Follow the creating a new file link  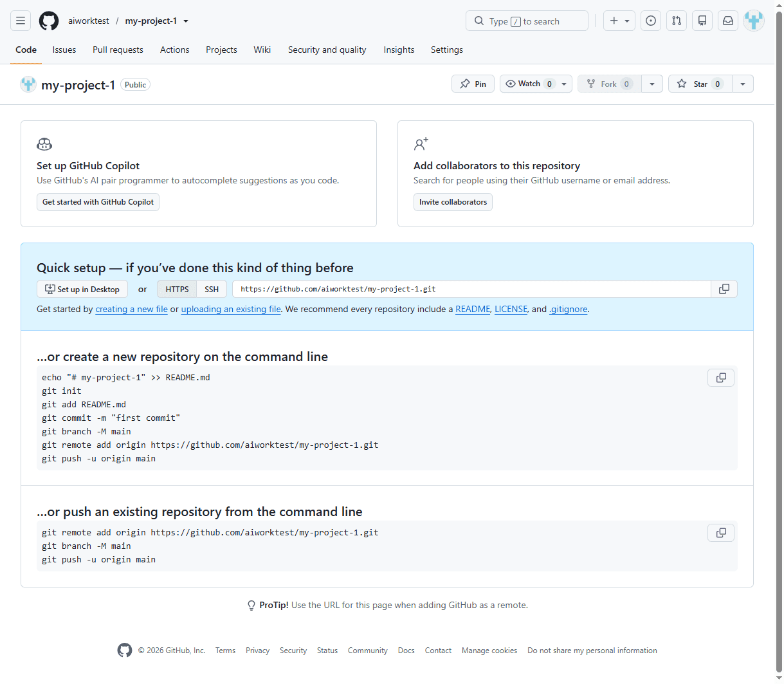click(131, 309)
